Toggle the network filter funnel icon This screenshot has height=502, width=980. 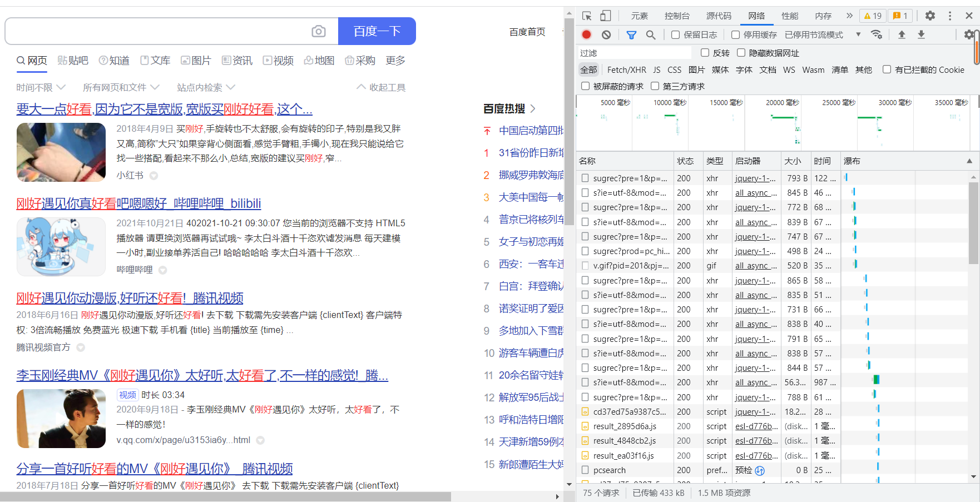coord(631,34)
